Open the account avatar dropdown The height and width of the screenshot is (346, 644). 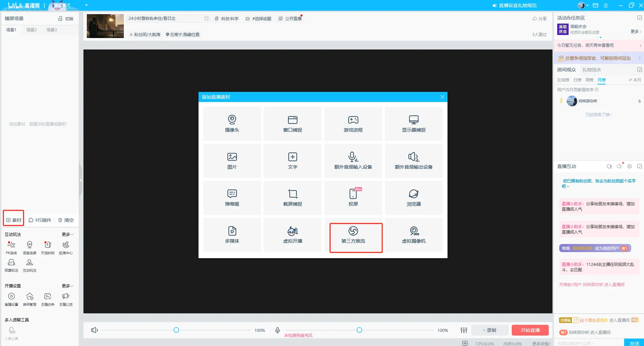583,5
